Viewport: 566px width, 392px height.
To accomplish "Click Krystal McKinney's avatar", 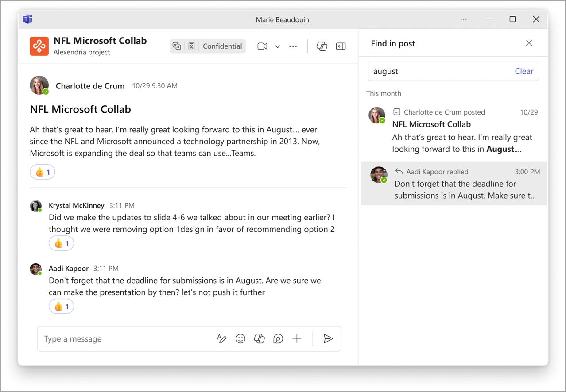I will click(35, 206).
